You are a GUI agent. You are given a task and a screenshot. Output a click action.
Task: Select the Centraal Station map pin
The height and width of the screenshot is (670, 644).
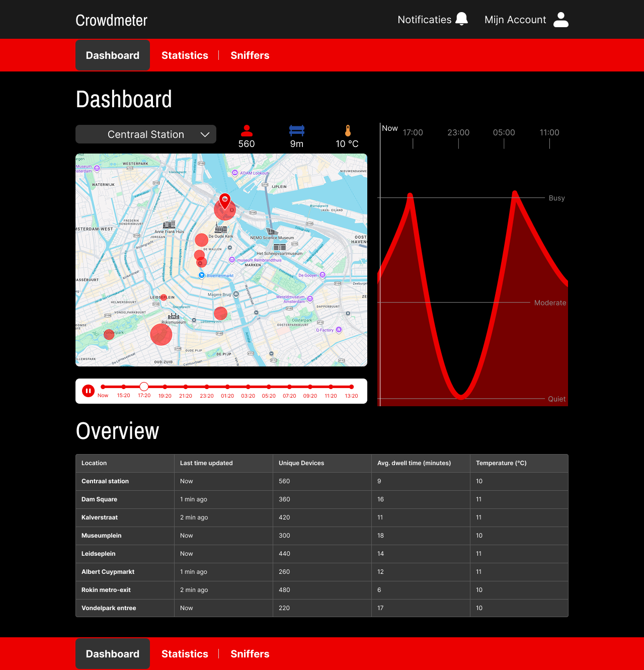point(225,201)
